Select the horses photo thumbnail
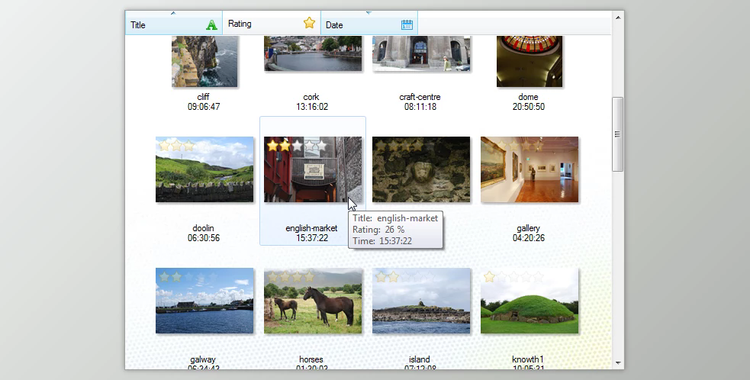 [x=313, y=301]
